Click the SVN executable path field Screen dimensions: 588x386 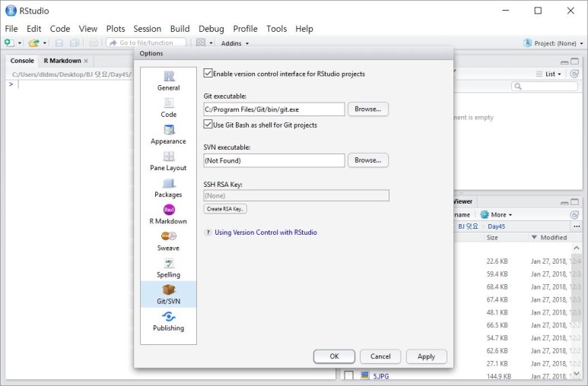(x=274, y=160)
